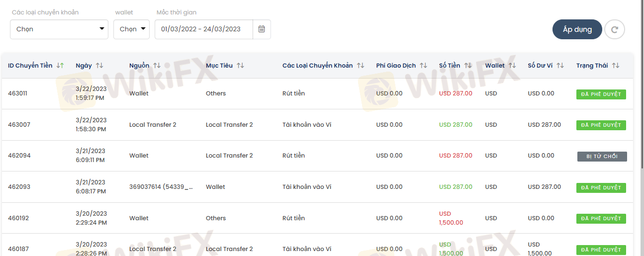This screenshot has height=256, width=644.
Task: Click transfer ID 462093
Action: [19, 187]
